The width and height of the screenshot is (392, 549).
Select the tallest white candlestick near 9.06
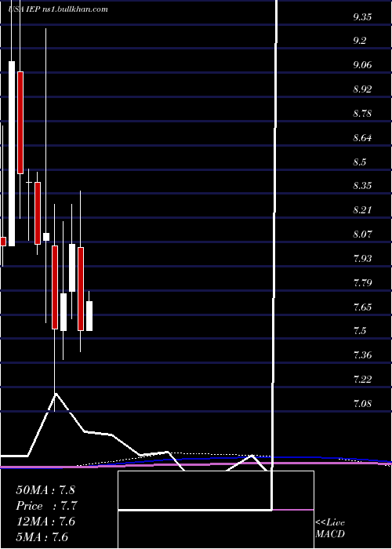click(12, 154)
